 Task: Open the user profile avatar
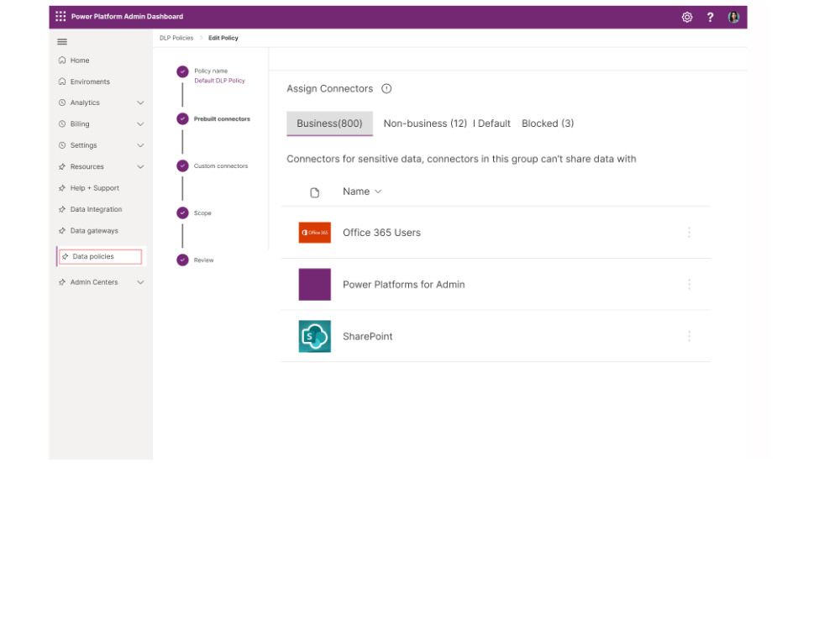click(733, 17)
